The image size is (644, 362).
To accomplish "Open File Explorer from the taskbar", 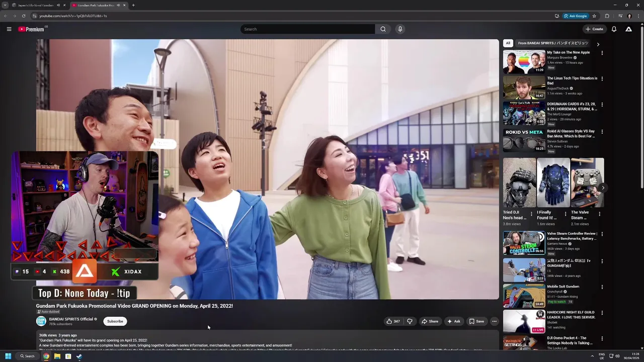I will click(57, 356).
